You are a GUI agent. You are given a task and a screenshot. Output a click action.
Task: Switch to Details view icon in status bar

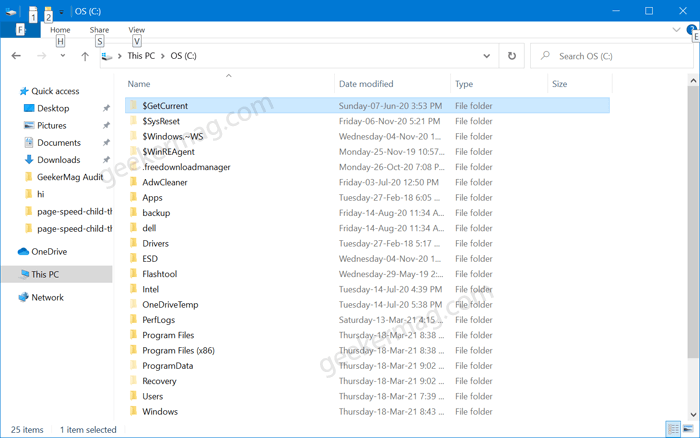click(673, 429)
